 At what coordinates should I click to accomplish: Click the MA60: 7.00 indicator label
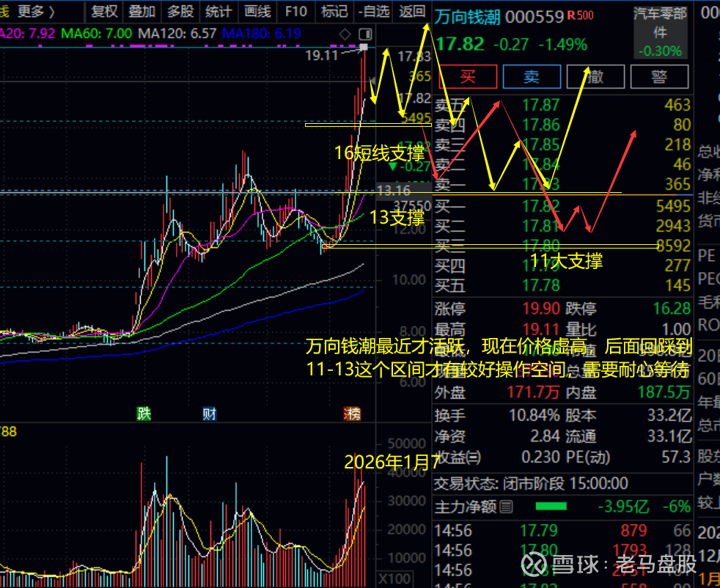(97, 34)
